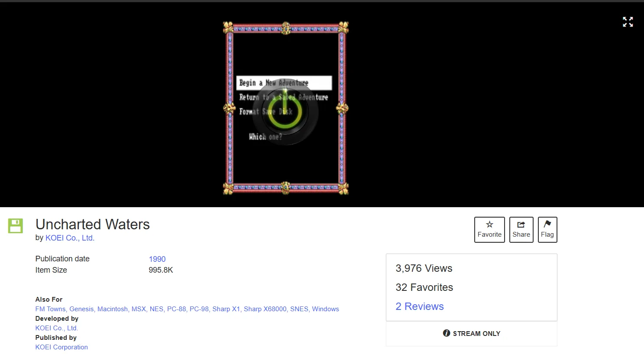Click the STREAM ONLY label

476,334
